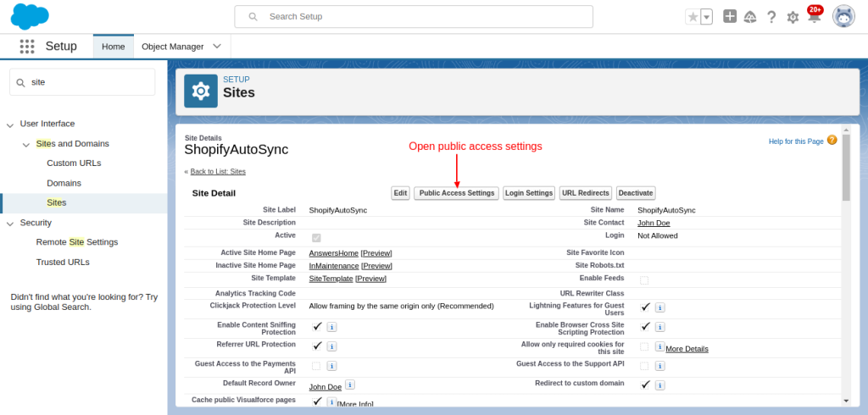Click the Favorites star icon
The image size is (868, 415).
click(x=693, y=17)
